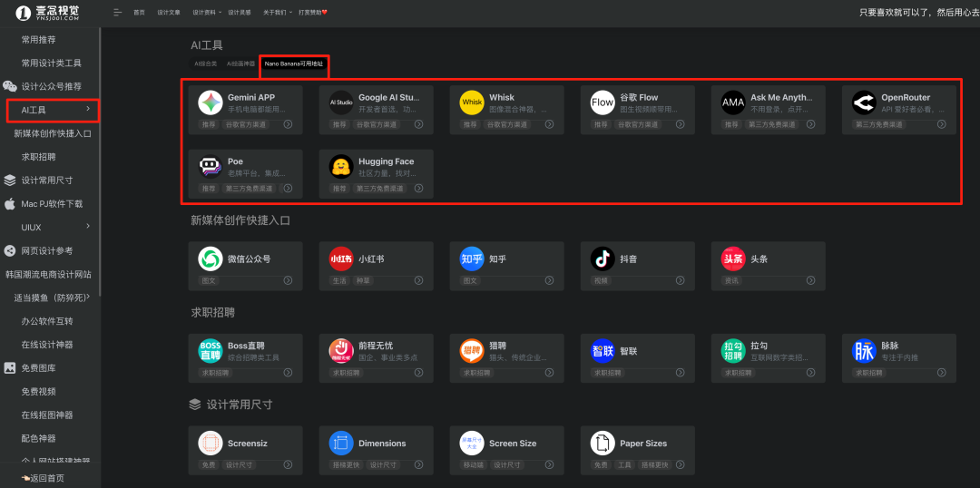Switch to Nano Banana可用地址 tab
980x488 pixels.
294,63
